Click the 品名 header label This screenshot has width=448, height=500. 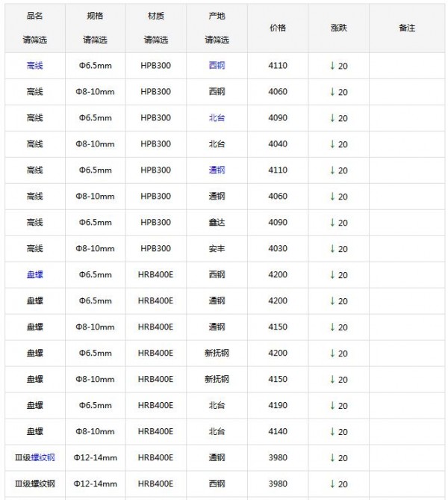35,16
